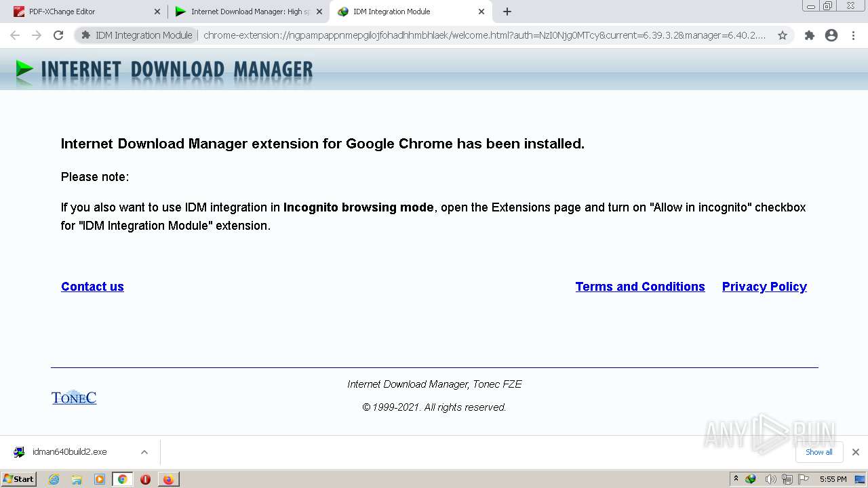Viewport: 868px width, 488px height.
Task: Click the IDM tray icon
Action: (751, 479)
